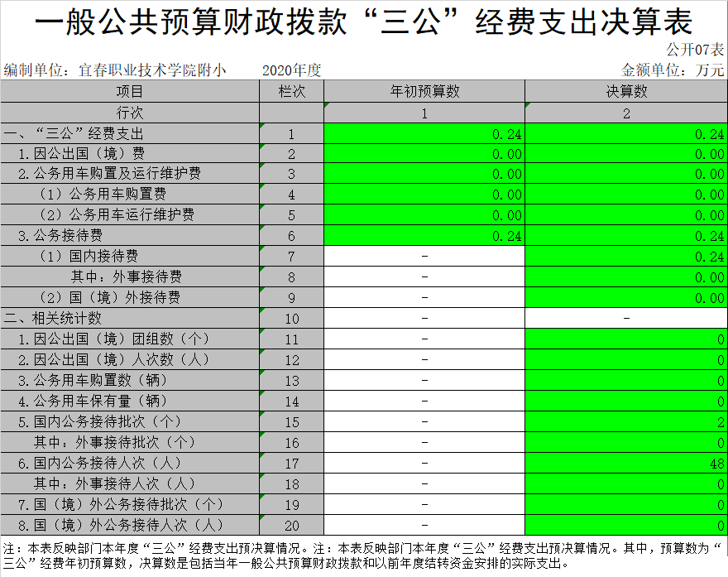Click the 决算数 cell for 5.国内公务接待批次
728x577 pixels.
coord(626,421)
